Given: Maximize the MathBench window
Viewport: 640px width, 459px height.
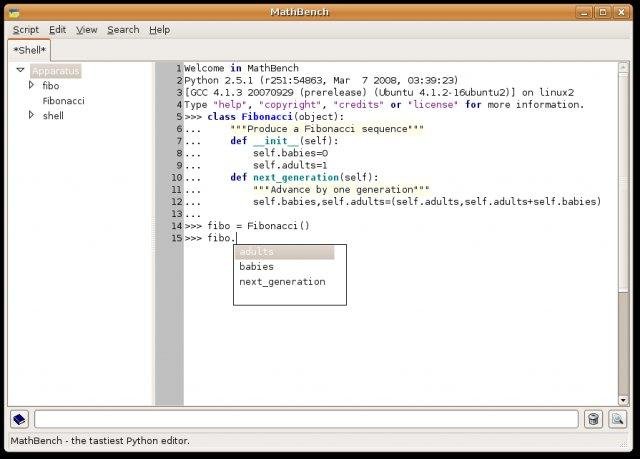Looking at the screenshot, I should (603, 13).
